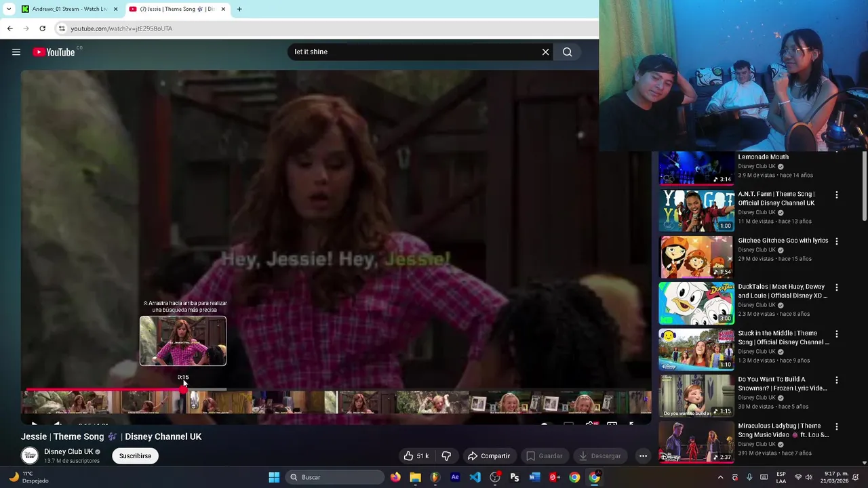Close the Jessie Theme Song tab
The width and height of the screenshot is (868, 488).
(x=223, y=9)
